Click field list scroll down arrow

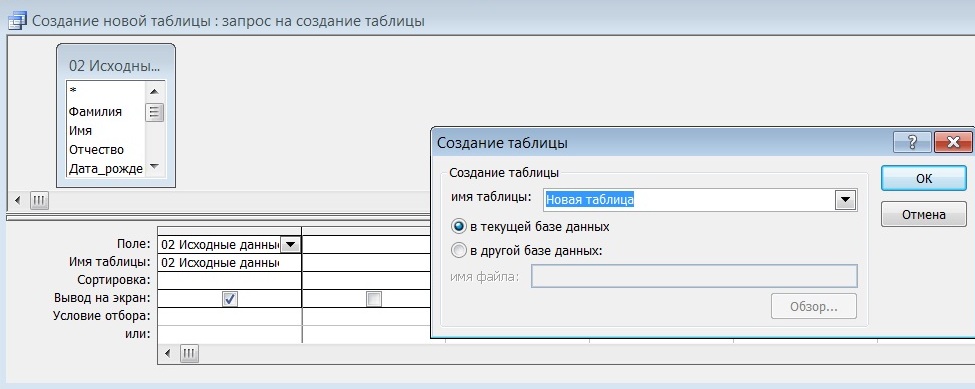pos(154,167)
